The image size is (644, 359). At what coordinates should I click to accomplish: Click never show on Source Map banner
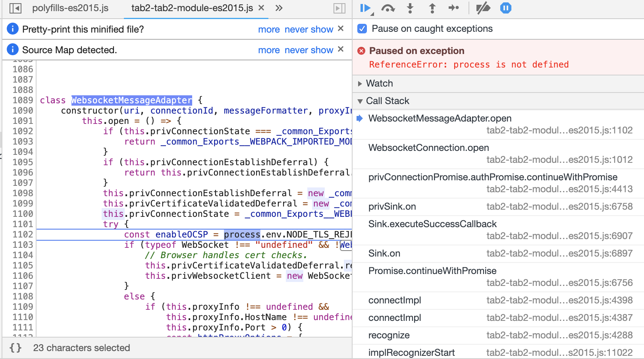point(309,50)
